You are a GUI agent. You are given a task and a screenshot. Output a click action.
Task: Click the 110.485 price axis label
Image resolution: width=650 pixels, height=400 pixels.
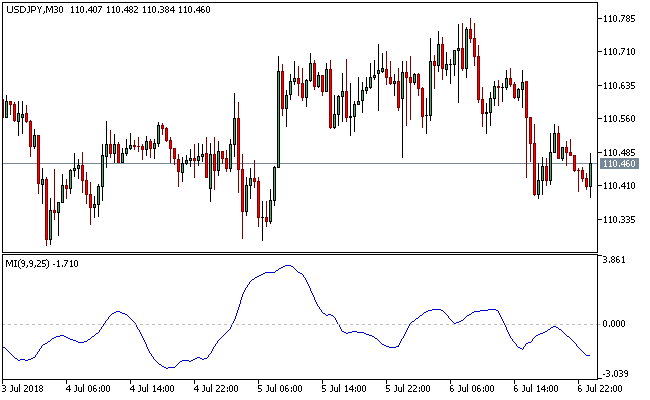(619, 153)
